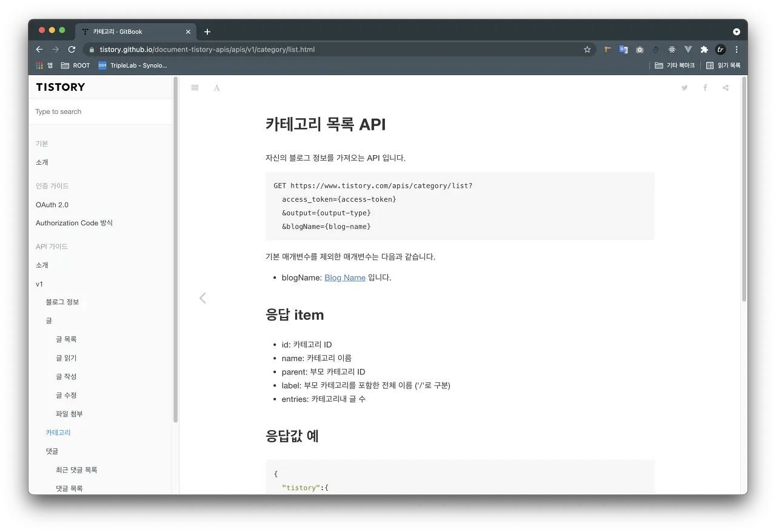Click the 카테고리 목록 API heading
Image resolution: width=776 pixels, height=532 pixels.
326,124
